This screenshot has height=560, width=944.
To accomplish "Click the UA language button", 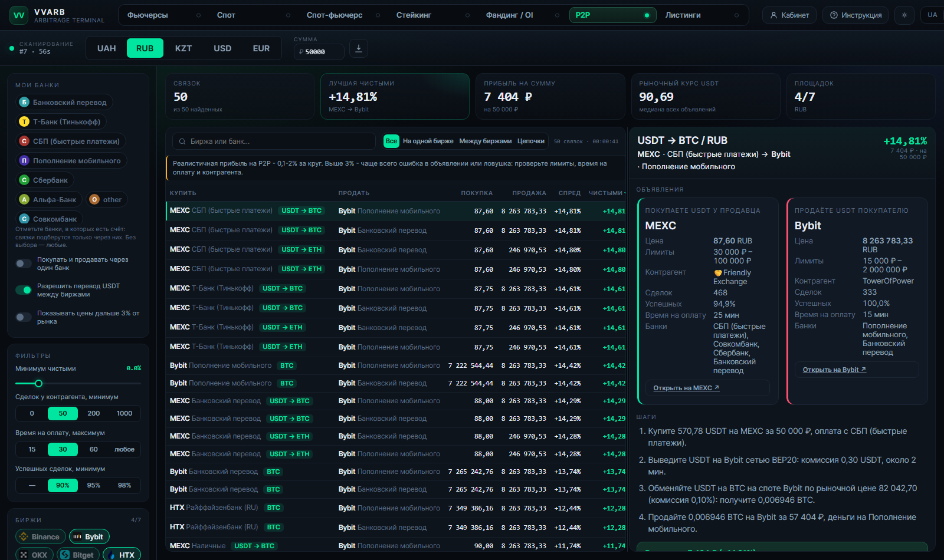I will coord(932,15).
